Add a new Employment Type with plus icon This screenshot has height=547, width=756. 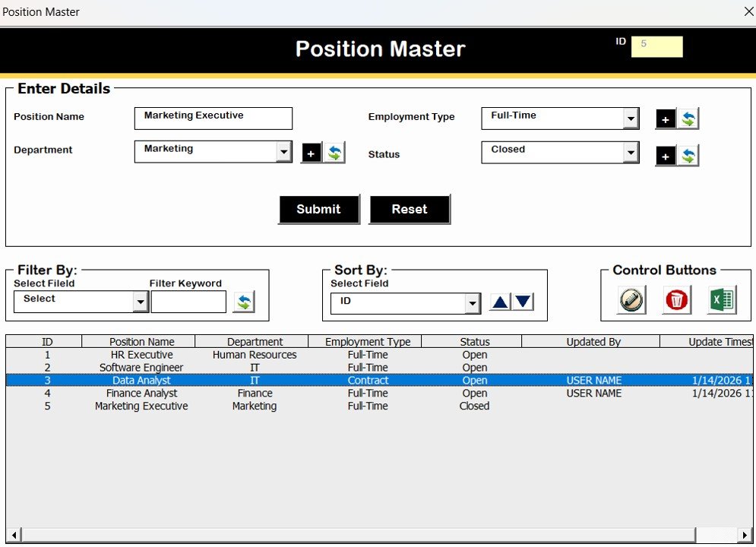coord(666,118)
